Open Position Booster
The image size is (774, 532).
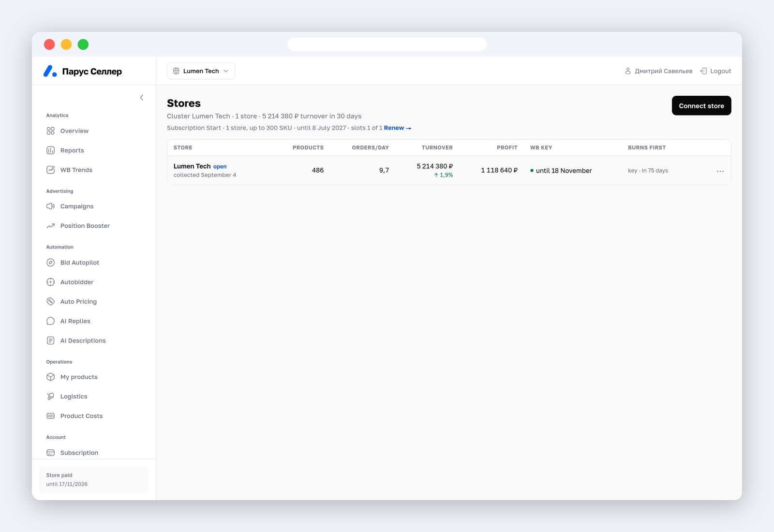(85, 226)
